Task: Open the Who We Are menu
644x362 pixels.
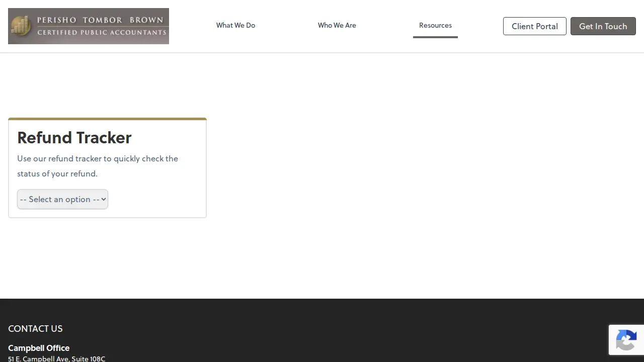Action: (337, 25)
